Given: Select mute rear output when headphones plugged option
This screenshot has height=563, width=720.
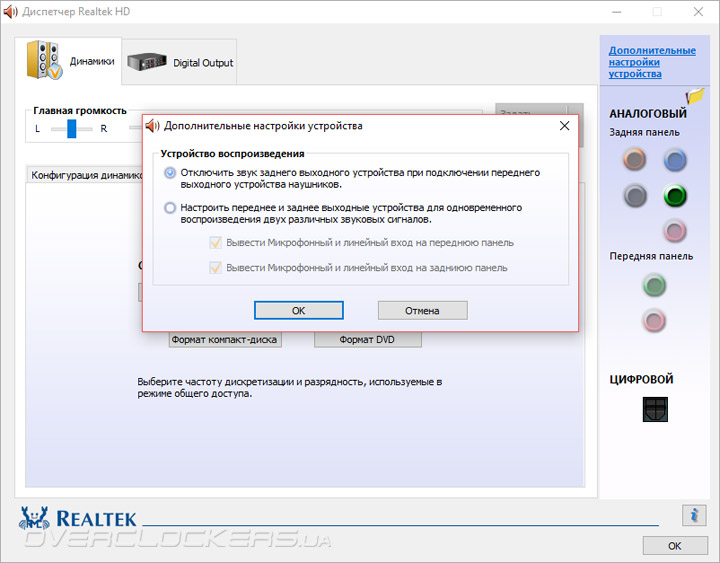Looking at the screenshot, I should [x=170, y=173].
